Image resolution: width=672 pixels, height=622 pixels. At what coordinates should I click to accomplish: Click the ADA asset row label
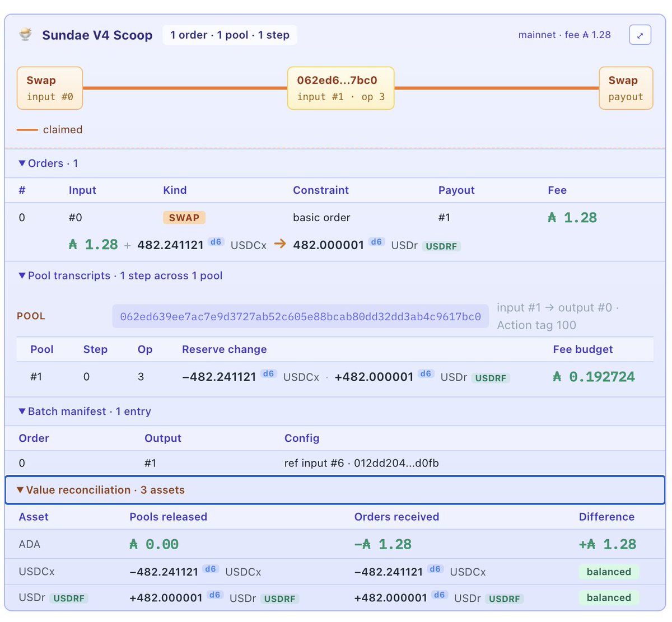[x=30, y=544]
